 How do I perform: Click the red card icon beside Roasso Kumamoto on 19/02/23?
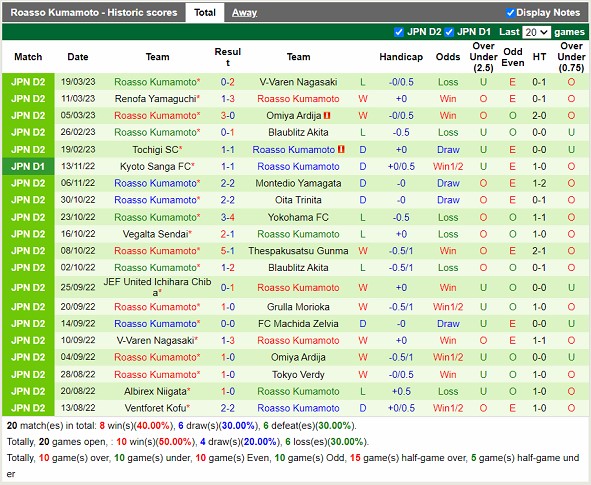(x=341, y=150)
